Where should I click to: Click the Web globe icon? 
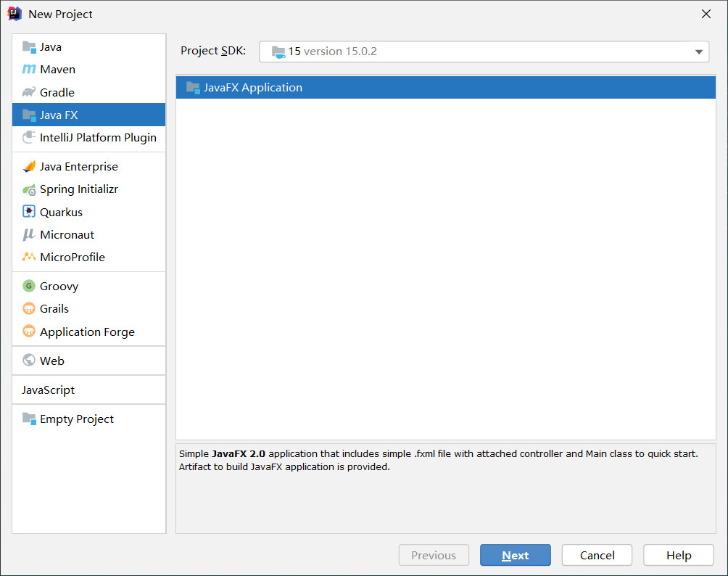point(29,361)
